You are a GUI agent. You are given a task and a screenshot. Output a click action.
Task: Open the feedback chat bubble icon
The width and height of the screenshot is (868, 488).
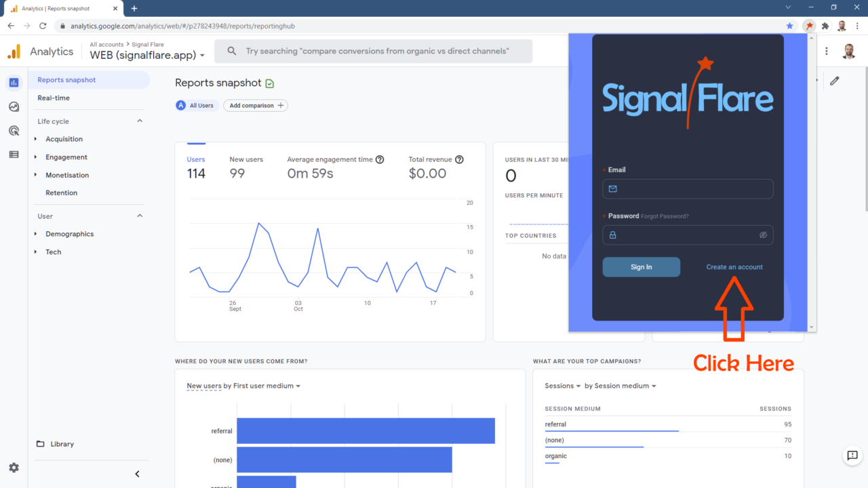[x=852, y=455]
